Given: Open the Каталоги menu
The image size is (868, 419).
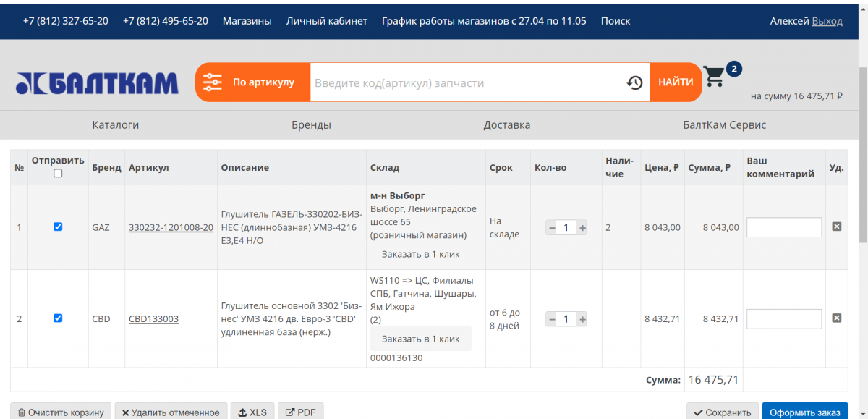Looking at the screenshot, I should tap(116, 124).
